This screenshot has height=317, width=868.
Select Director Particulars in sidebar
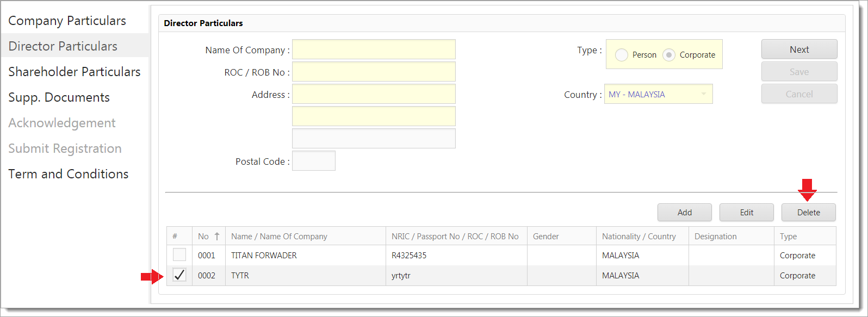63,46
